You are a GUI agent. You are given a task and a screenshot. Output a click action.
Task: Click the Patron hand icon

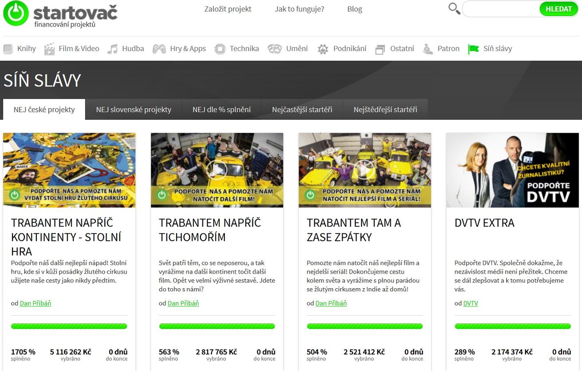tap(428, 49)
